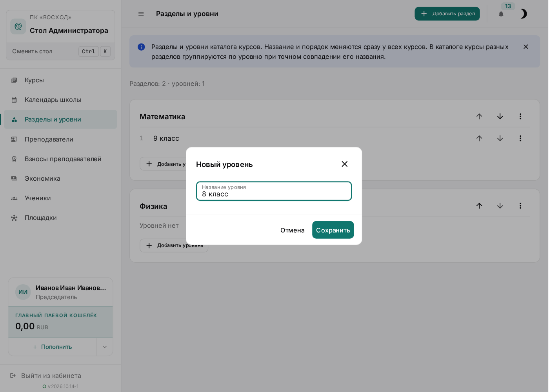
Task: Toggle dark mode moon icon
Action: 524,14
